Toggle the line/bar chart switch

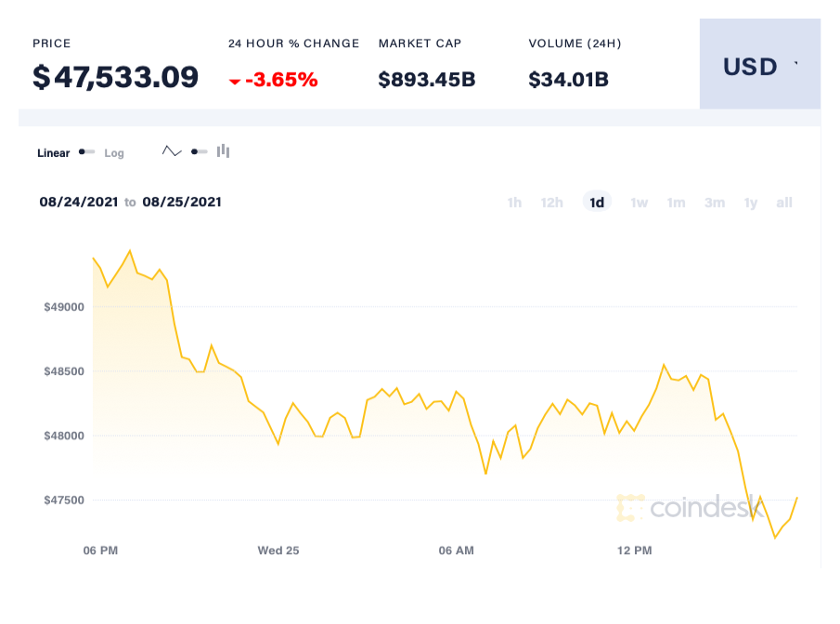coord(198,150)
